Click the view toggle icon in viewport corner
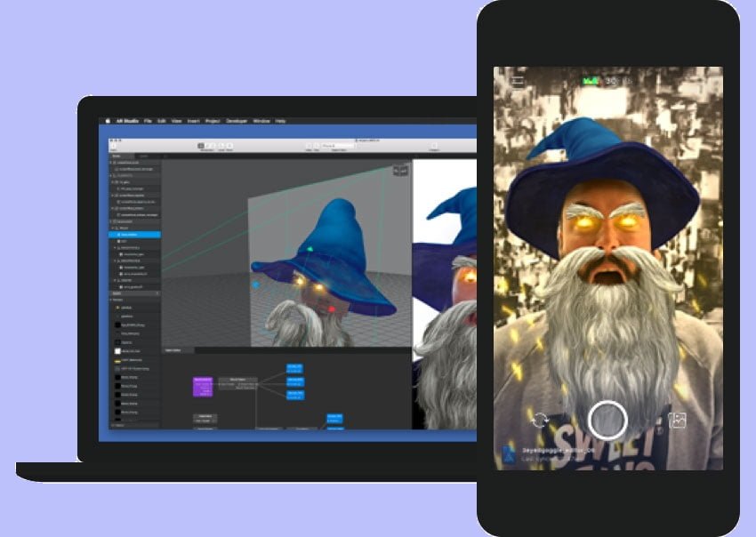 pyautogui.click(x=400, y=169)
